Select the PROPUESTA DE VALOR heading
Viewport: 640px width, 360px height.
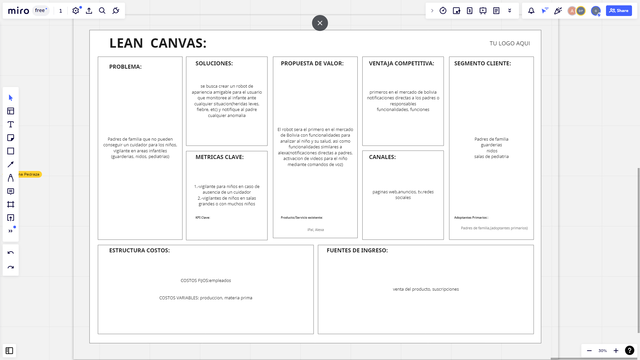pos(312,63)
